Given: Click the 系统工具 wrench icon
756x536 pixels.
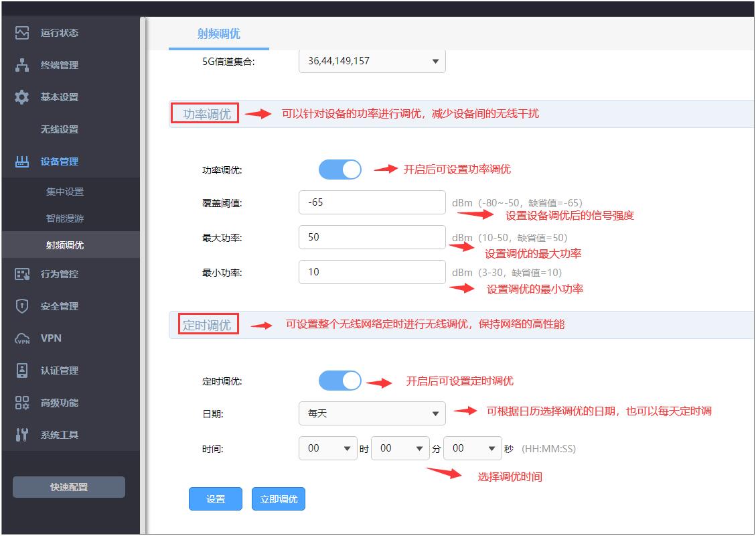Looking at the screenshot, I should 22,435.
